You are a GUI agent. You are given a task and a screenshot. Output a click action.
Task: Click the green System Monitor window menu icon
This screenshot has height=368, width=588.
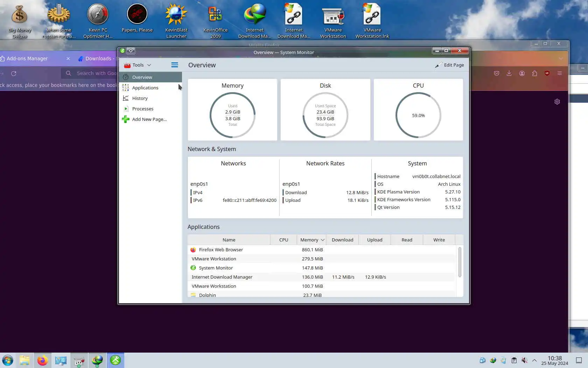click(x=122, y=50)
